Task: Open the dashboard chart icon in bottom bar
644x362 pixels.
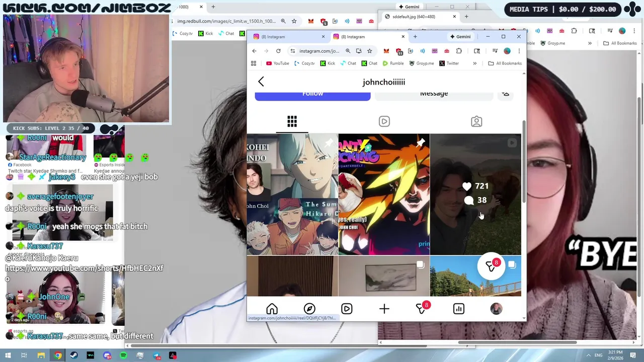Action: tap(458, 309)
